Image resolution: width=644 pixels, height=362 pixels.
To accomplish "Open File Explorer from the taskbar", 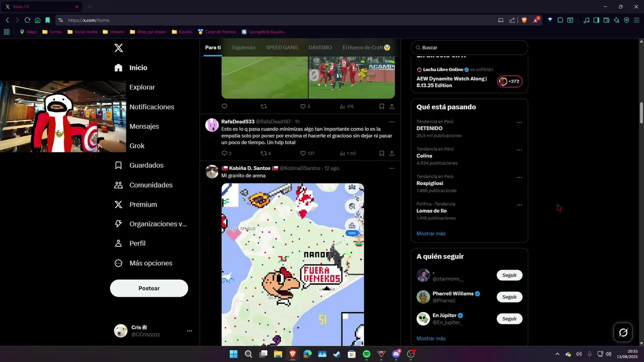I will 278,354.
